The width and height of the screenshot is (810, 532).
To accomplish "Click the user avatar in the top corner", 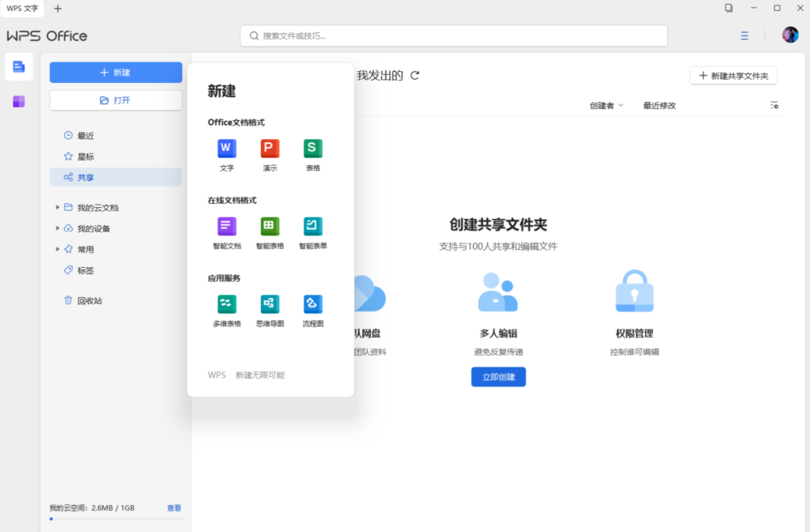I will pos(790,35).
